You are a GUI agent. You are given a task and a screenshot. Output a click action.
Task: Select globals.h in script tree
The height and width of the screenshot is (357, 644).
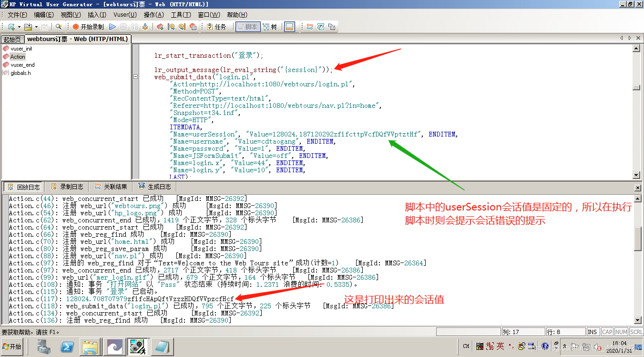20,73
